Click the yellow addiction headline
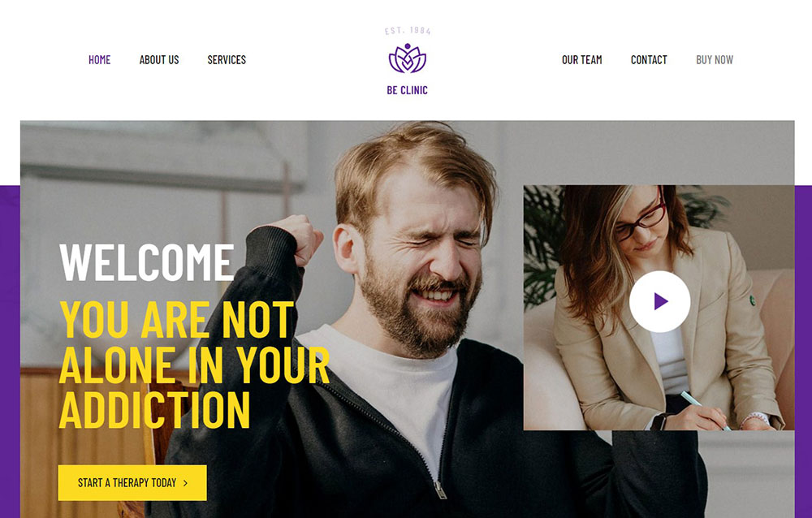This screenshot has height=518, width=812. click(194, 365)
